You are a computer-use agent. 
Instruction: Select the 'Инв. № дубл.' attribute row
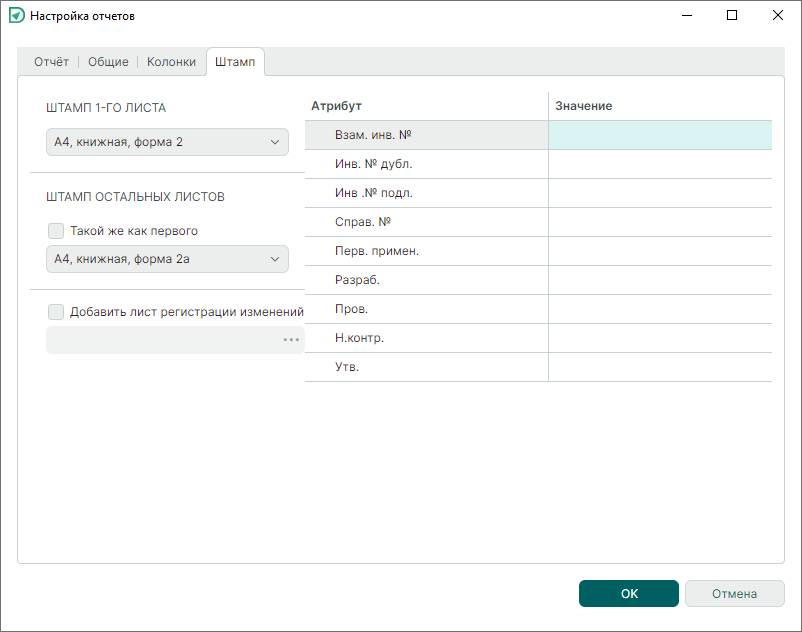[426, 164]
